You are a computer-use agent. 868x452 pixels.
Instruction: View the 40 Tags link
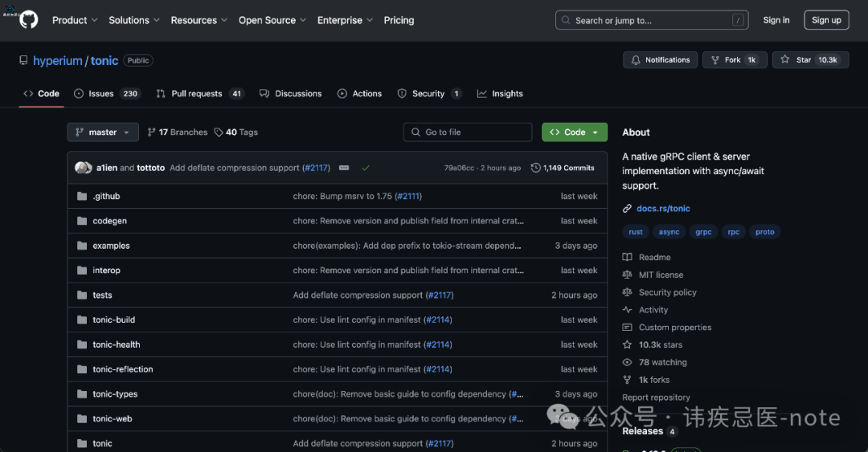tap(236, 132)
